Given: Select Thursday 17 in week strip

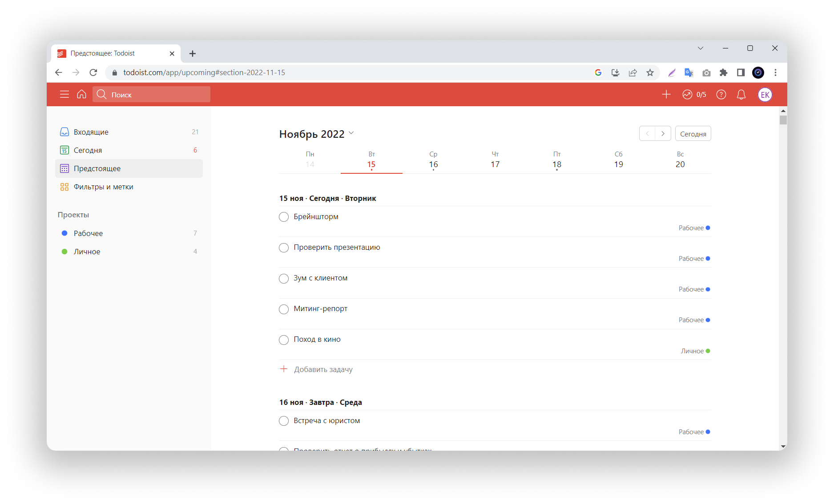Looking at the screenshot, I should (x=495, y=160).
